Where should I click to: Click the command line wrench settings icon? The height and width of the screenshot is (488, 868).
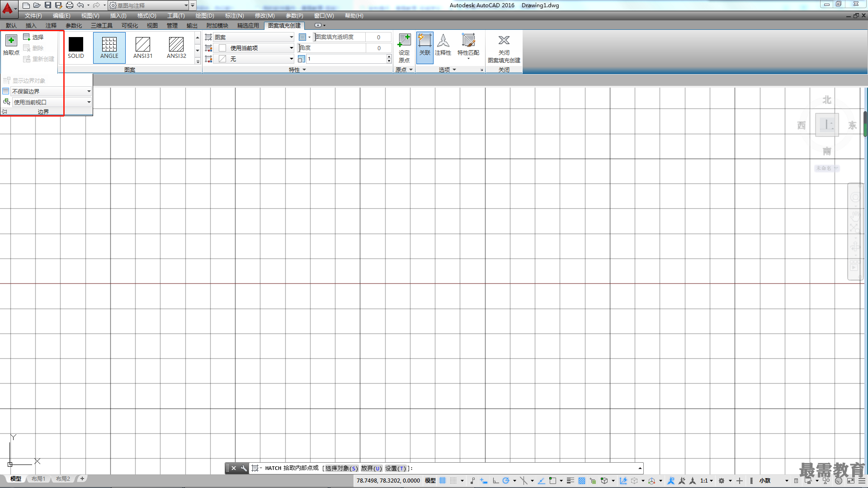(x=244, y=468)
